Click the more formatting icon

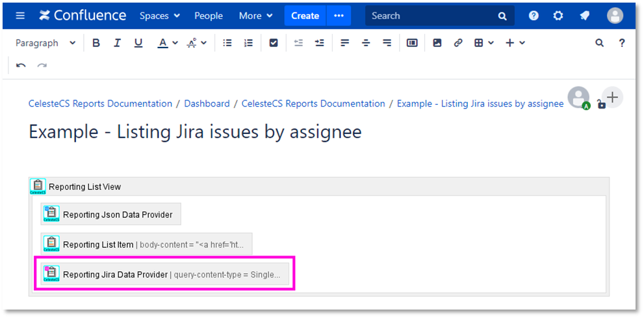point(192,43)
